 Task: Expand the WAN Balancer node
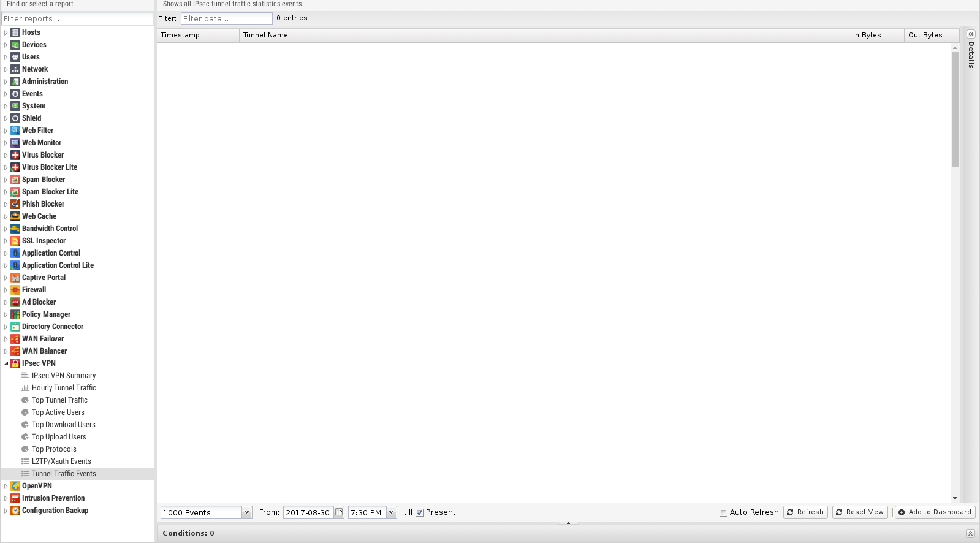(x=6, y=351)
